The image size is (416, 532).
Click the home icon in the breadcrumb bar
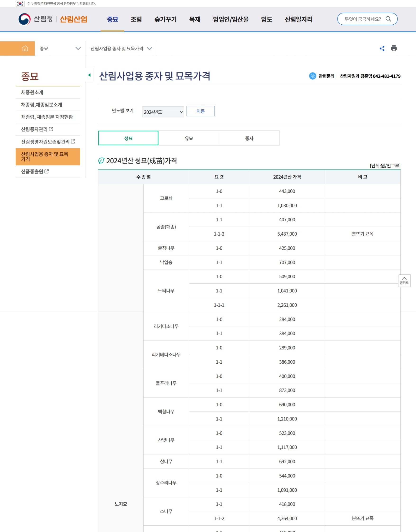25,48
